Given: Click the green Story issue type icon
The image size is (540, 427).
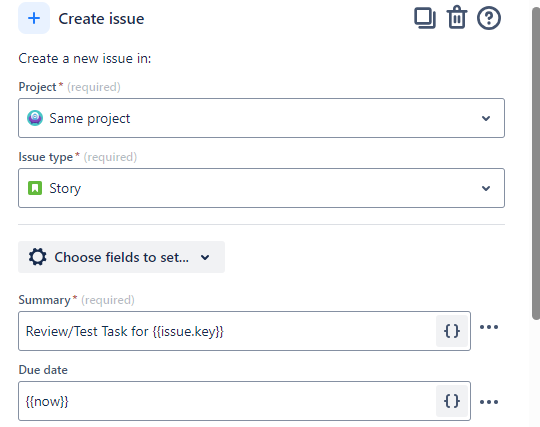Looking at the screenshot, I should pos(35,188).
